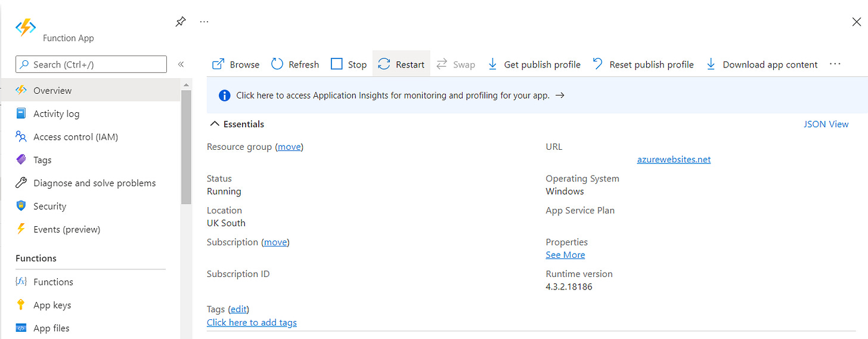Click the Overview lightning bolt icon
Screen dimensions: 868x339
pyautogui.click(x=21, y=90)
